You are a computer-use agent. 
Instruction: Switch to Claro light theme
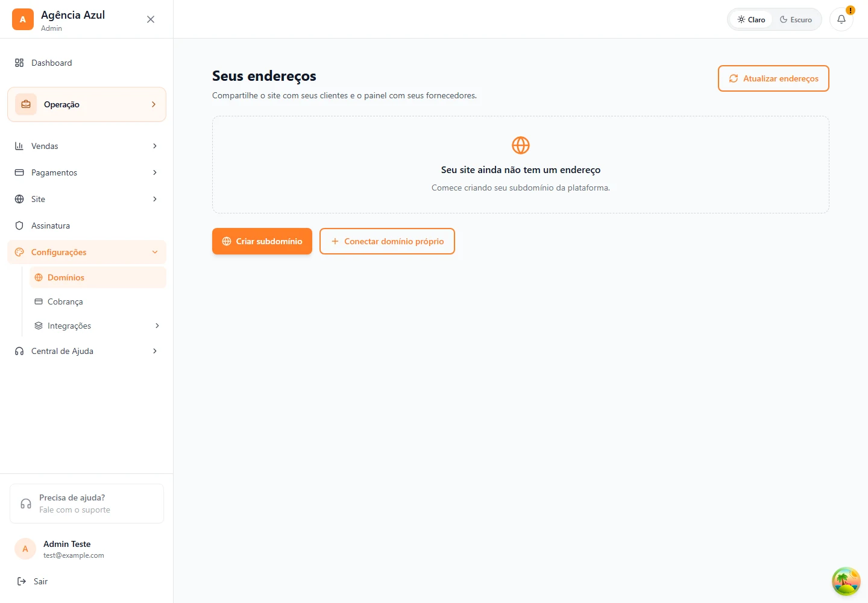(x=751, y=19)
